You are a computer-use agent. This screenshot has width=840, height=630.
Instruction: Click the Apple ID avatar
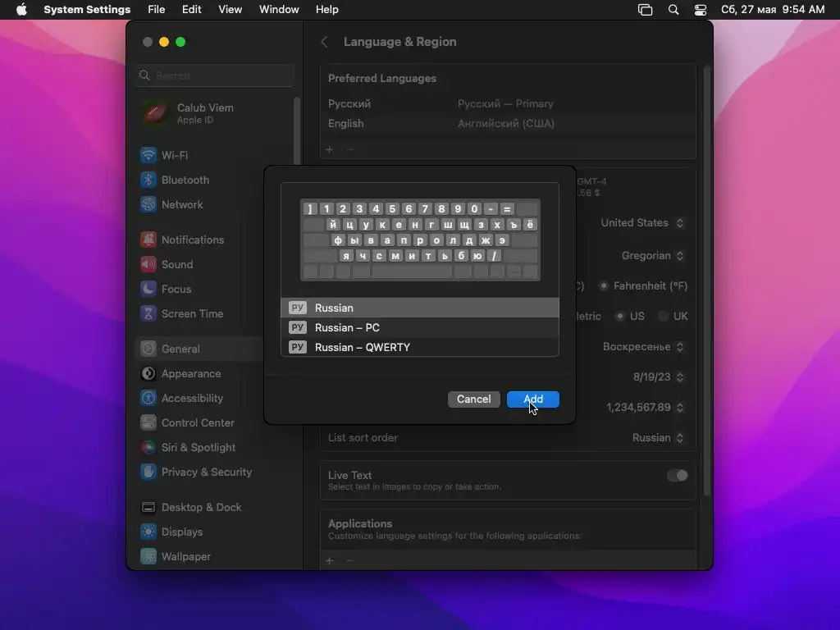click(x=155, y=113)
